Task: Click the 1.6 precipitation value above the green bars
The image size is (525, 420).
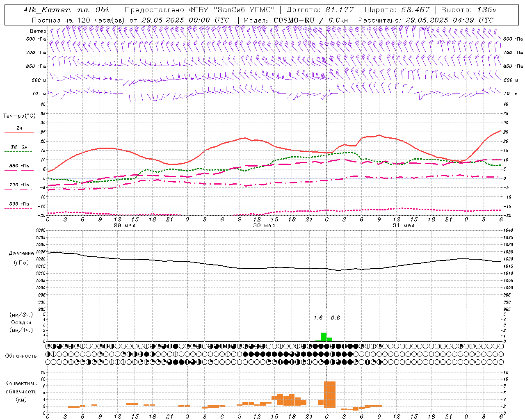Action: (318, 317)
